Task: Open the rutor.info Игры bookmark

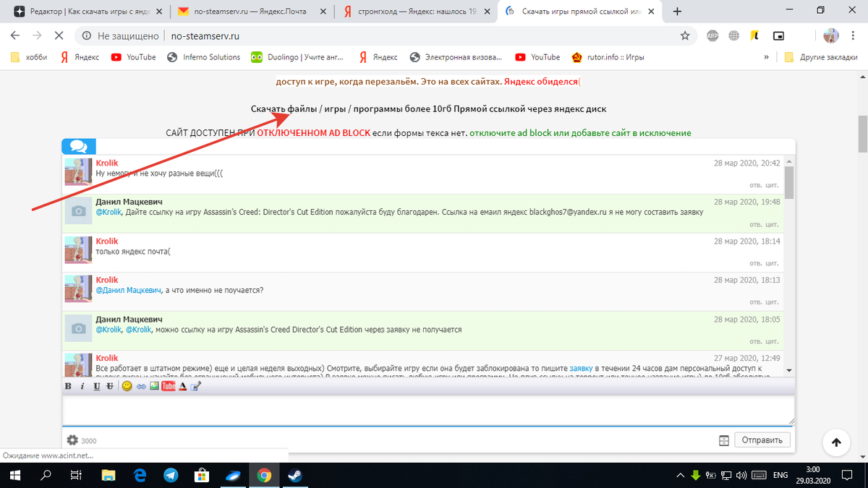Action: 608,57
